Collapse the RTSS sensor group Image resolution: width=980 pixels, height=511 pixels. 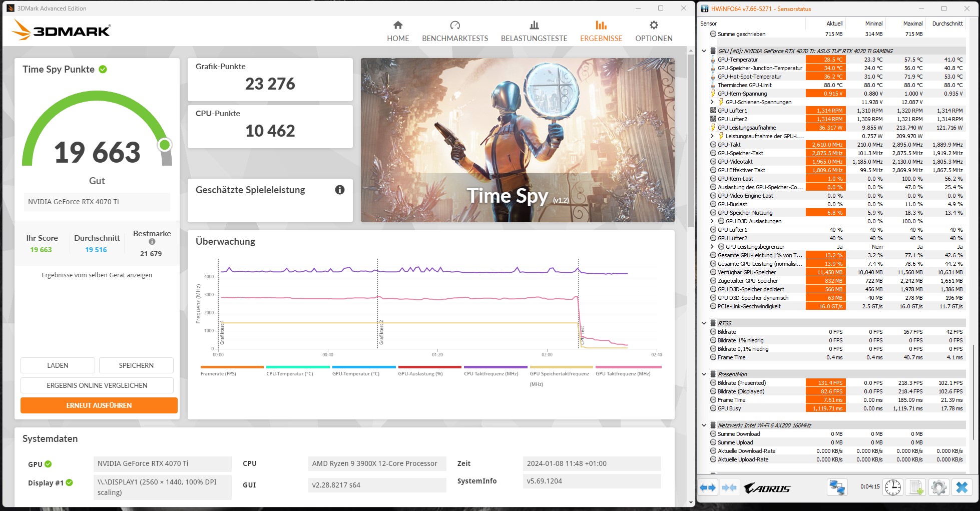(704, 323)
